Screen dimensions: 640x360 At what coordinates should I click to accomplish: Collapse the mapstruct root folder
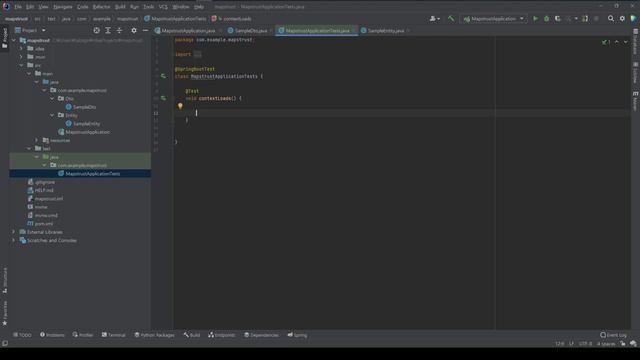(14, 40)
